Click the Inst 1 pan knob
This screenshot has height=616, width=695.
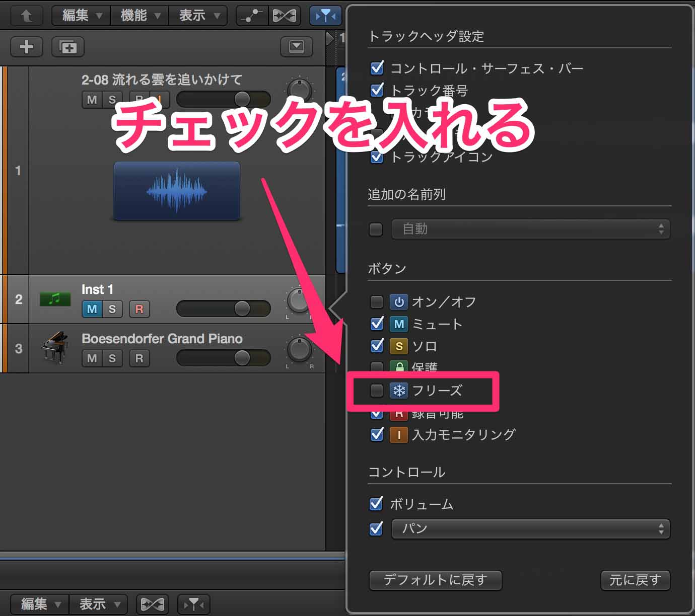(299, 301)
